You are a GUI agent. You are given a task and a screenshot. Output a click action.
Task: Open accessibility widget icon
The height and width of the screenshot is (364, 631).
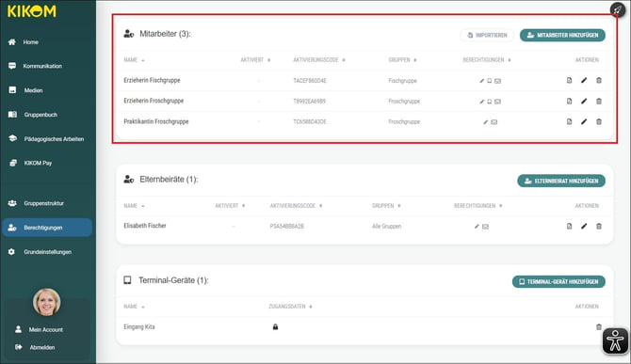[615, 341]
